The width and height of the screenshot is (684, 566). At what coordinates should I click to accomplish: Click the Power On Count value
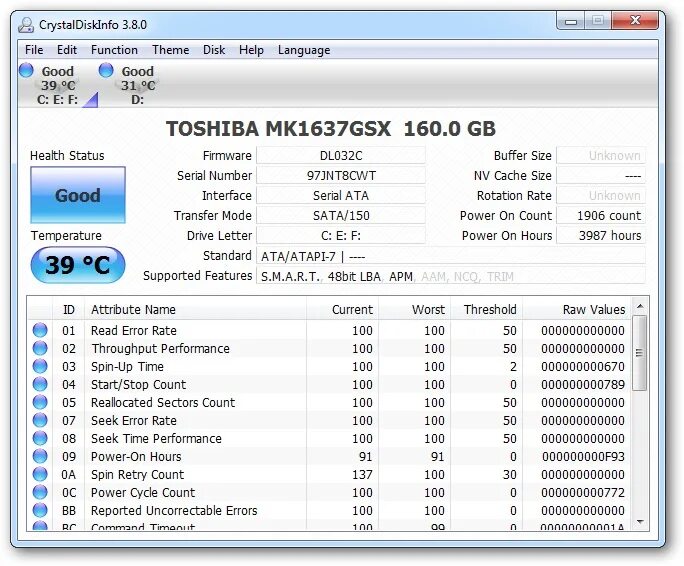(601, 216)
